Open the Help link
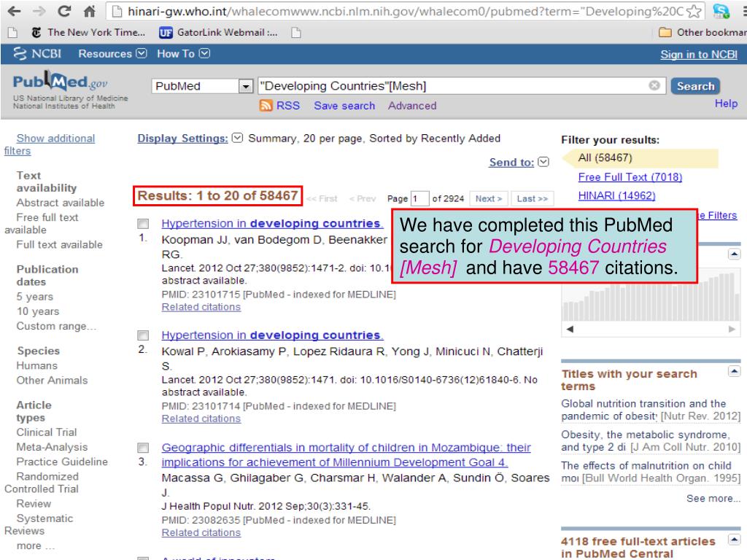The width and height of the screenshot is (747, 560). tap(726, 104)
